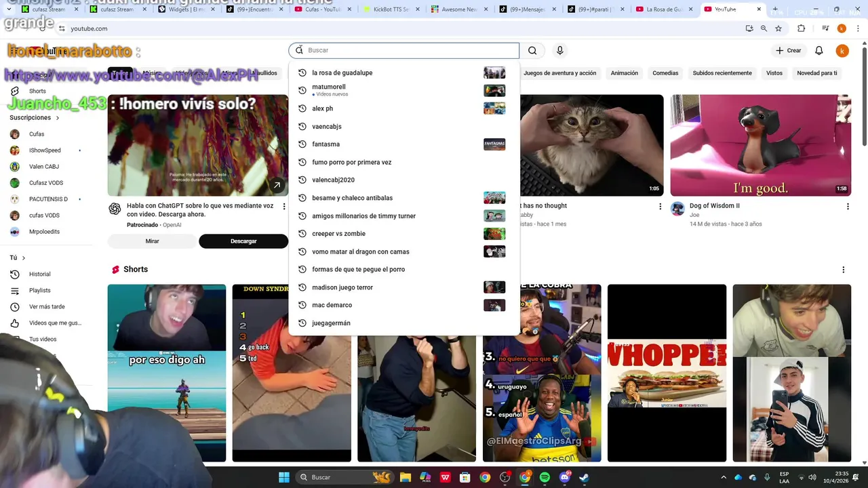Click the search magnifier button
This screenshot has height=488, width=868.
[532, 50]
